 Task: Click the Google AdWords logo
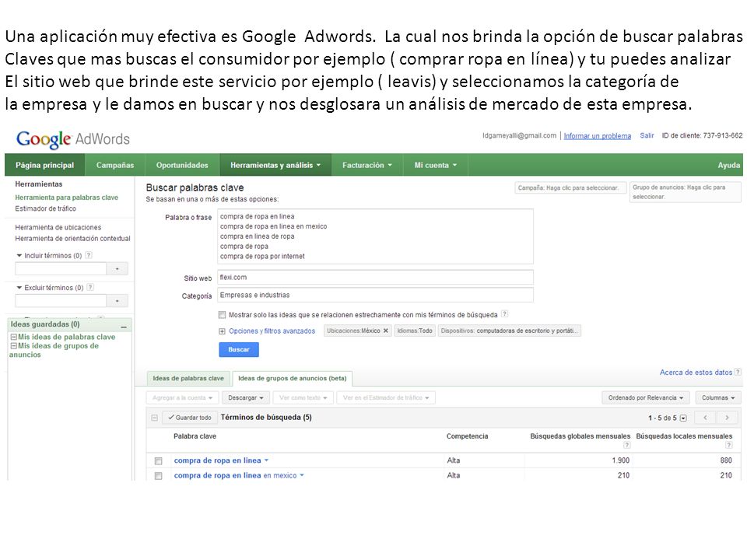coord(73,139)
